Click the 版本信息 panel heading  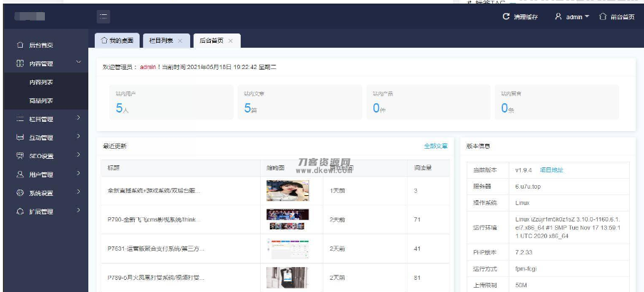point(479,146)
